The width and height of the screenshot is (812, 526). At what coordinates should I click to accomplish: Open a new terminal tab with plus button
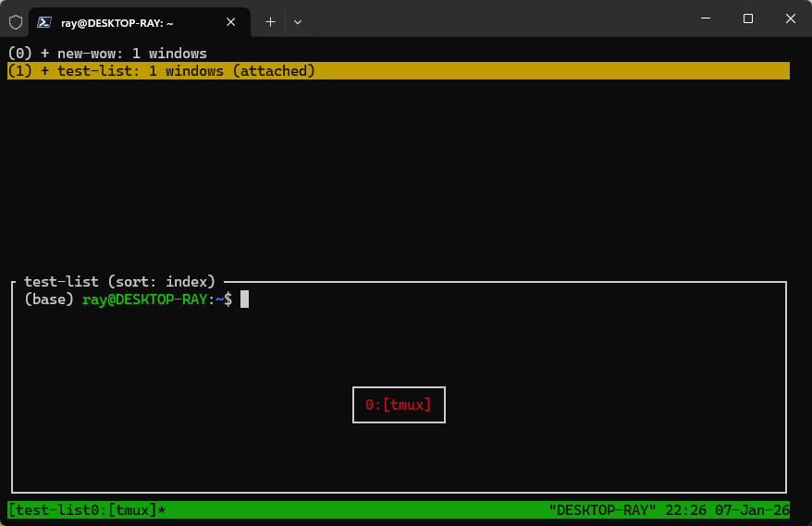pos(271,21)
